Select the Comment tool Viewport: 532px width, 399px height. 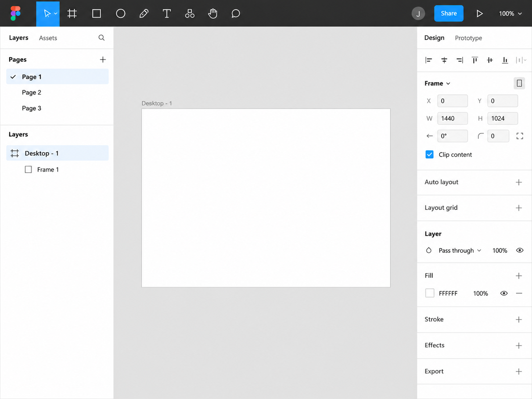pos(236,14)
